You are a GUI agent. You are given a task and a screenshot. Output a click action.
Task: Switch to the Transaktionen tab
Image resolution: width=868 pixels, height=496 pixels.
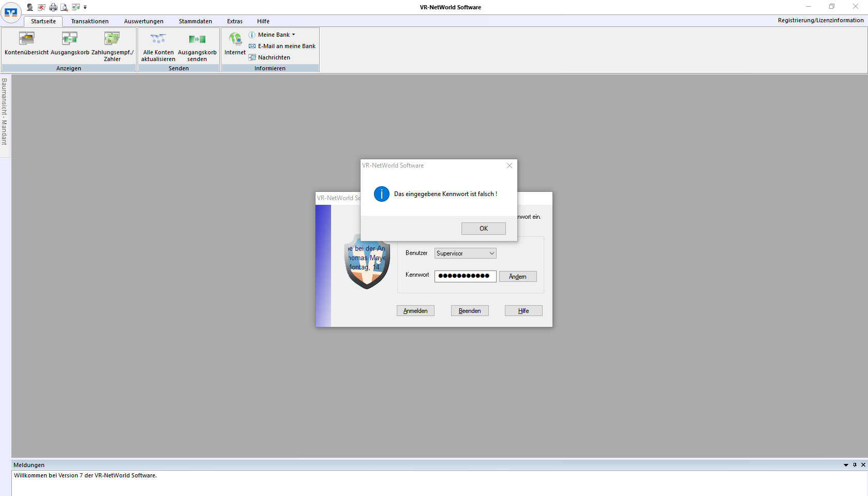coord(90,21)
